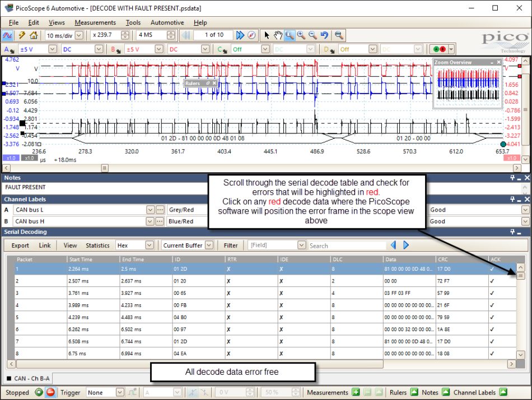The width and height of the screenshot is (532, 400).
Task: Toggle Rulers panel green arrow icon
Action: [414, 392]
